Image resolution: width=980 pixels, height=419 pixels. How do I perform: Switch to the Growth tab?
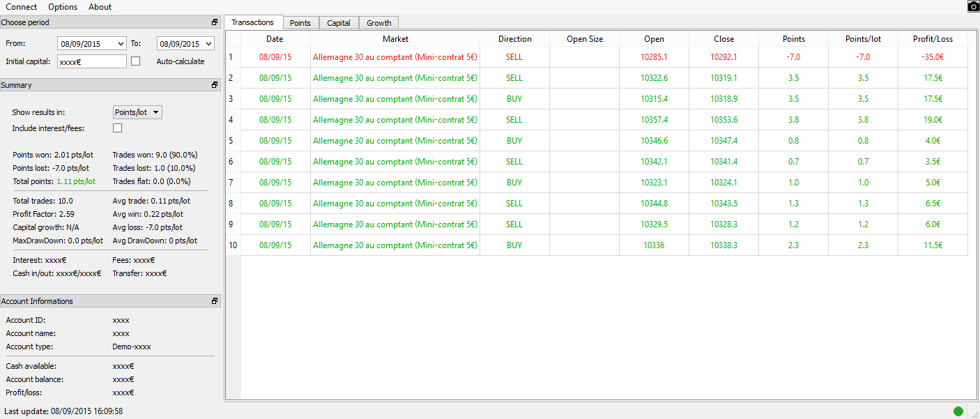pos(379,23)
